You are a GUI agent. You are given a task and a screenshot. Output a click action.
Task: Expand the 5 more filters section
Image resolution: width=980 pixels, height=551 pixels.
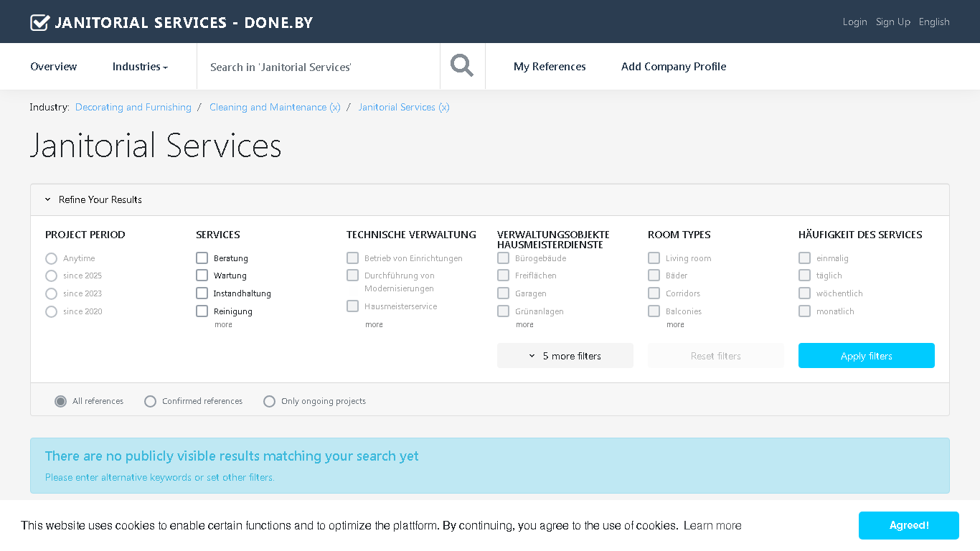pos(565,356)
